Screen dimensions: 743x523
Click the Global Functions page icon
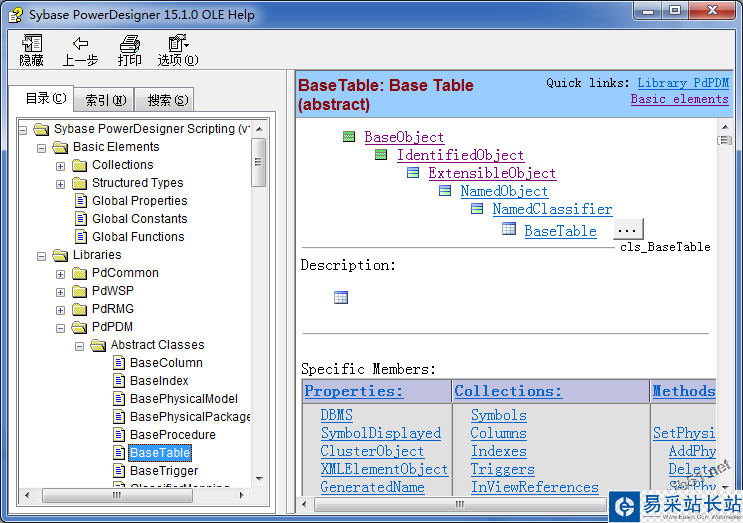81,236
